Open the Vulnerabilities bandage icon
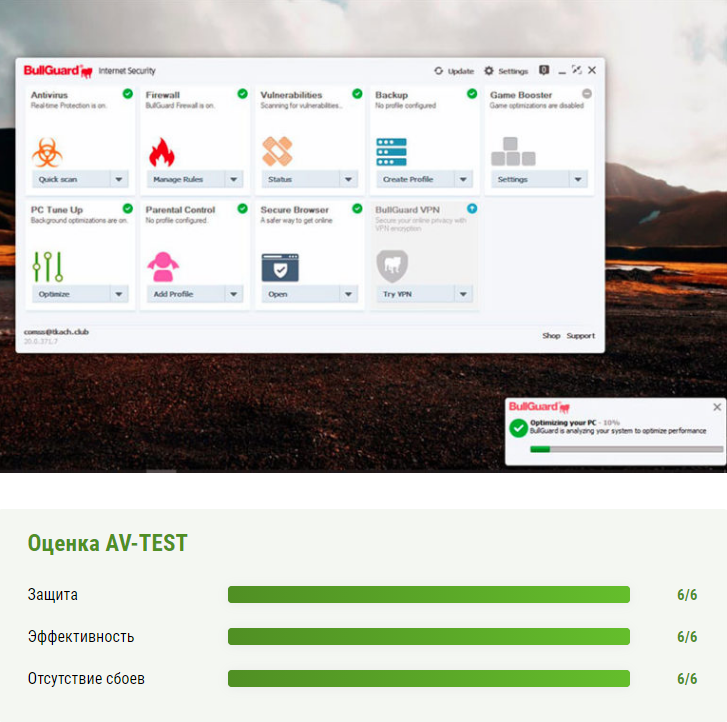The height and width of the screenshot is (722, 727). pos(277,151)
